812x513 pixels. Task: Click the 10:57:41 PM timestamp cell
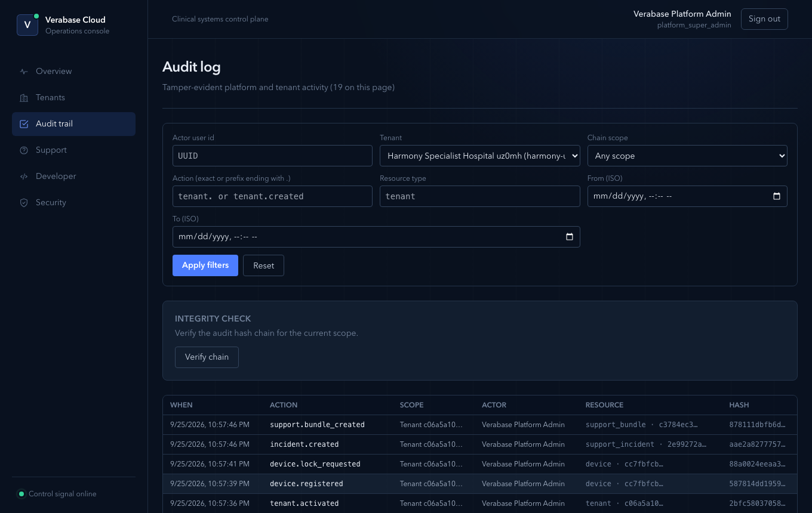pyautogui.click(x=210, y=464)
